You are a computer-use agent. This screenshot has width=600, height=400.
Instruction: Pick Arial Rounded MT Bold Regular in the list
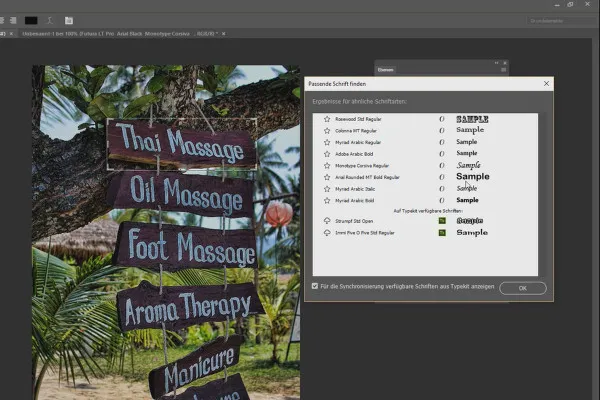click(x=367, y=177)
